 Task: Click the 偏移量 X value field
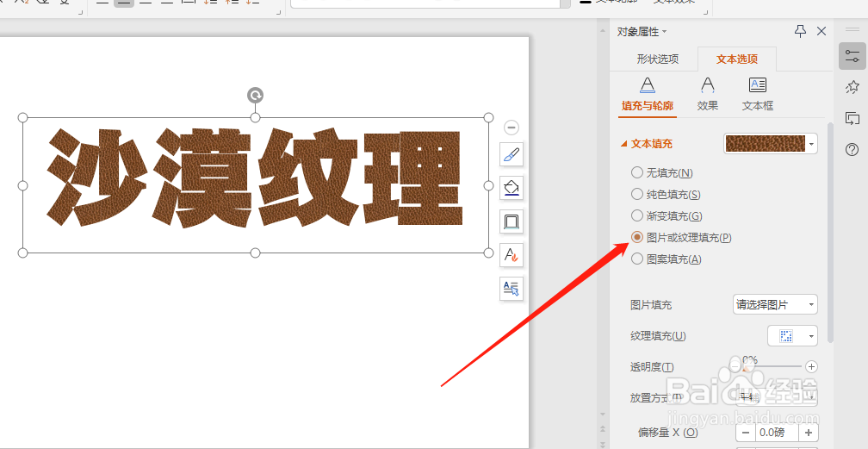(x=778, y=433)
